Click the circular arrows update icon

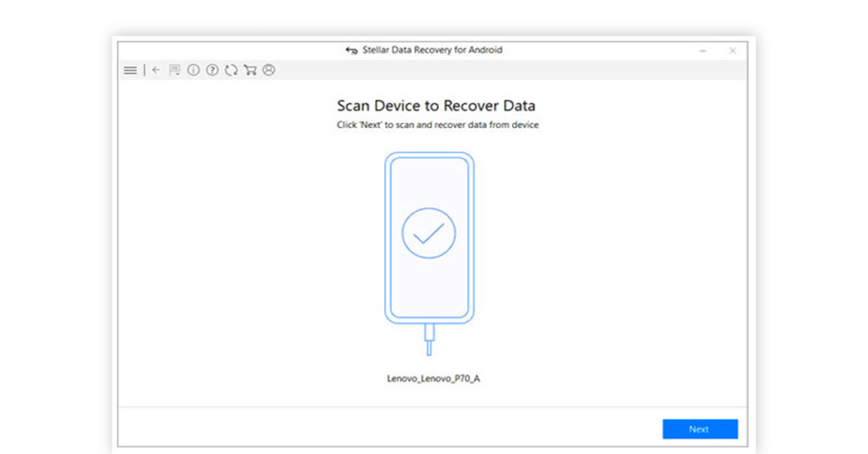tap(231, 70)
